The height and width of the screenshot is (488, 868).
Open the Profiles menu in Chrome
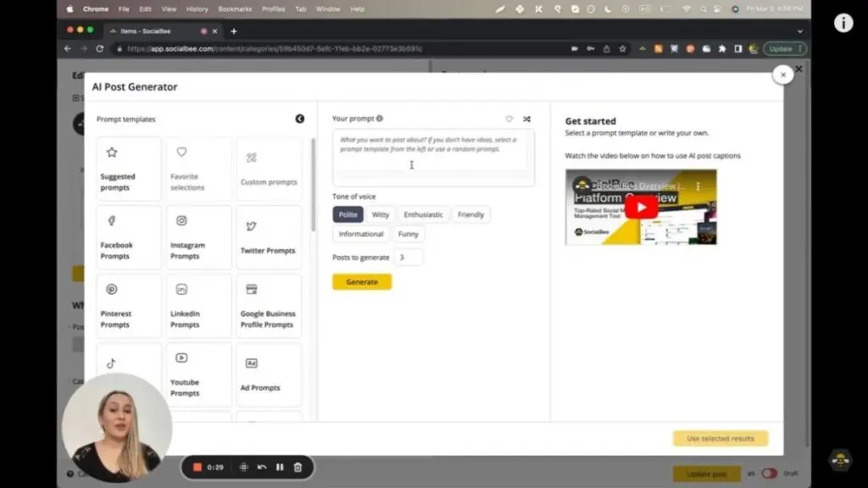point(273,8)
